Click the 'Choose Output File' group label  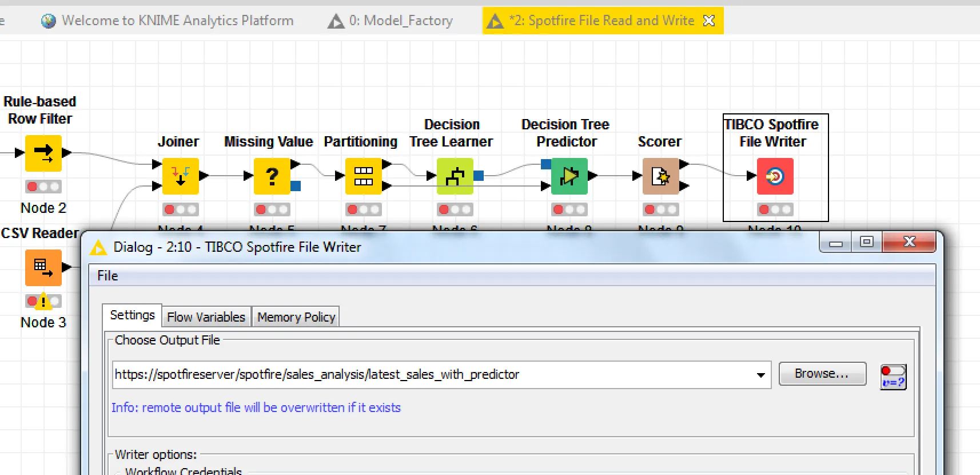click(x=168, y=340)
